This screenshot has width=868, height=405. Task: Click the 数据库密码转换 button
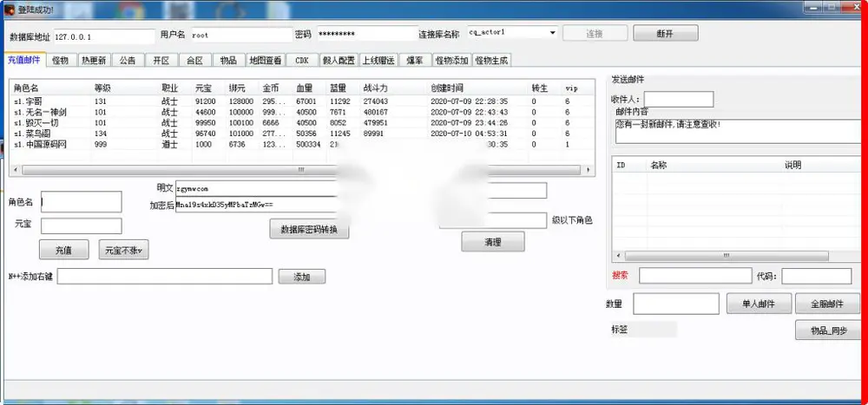coord(309,229)
